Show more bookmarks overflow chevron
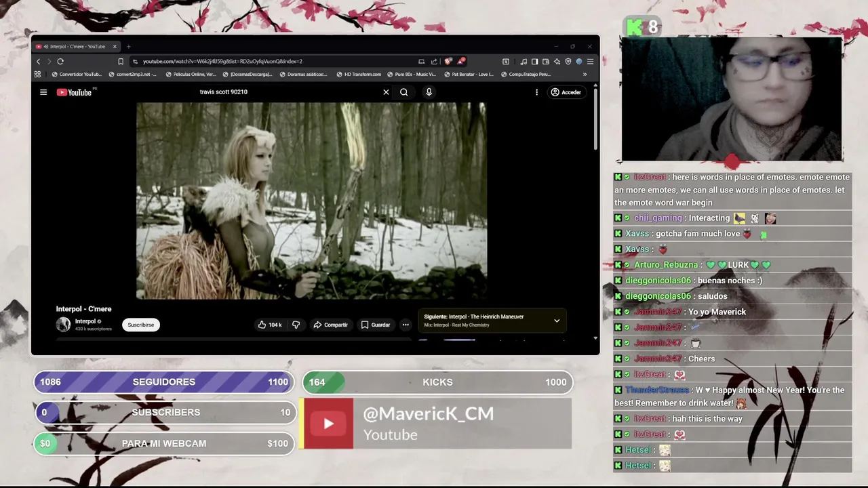Viewport: 868px width, 488px height. (585, 75)
